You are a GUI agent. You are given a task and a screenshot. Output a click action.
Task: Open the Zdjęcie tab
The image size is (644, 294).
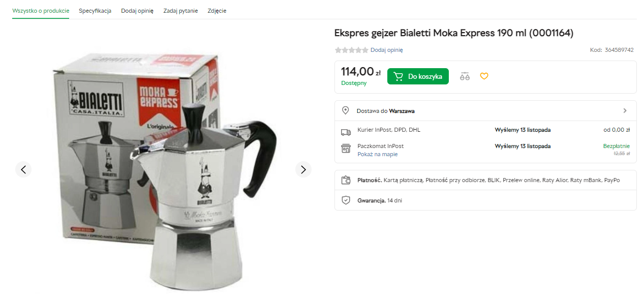[x=217, y=11]
